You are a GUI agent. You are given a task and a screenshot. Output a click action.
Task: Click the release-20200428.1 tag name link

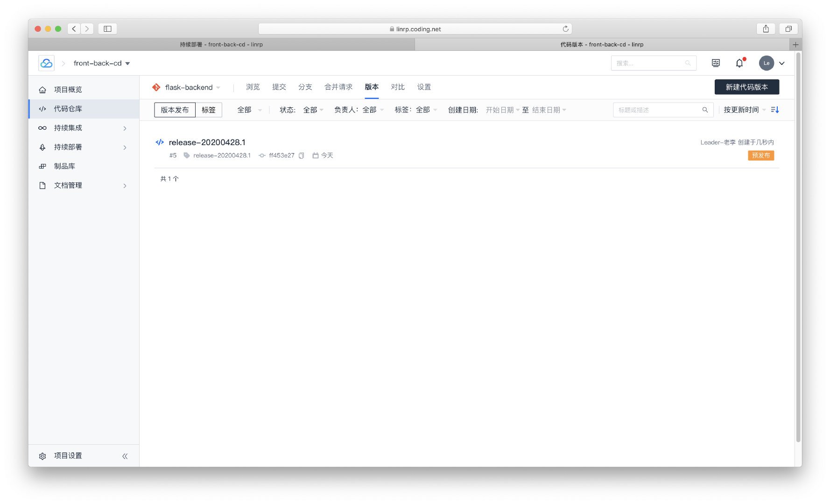point(222,155)
